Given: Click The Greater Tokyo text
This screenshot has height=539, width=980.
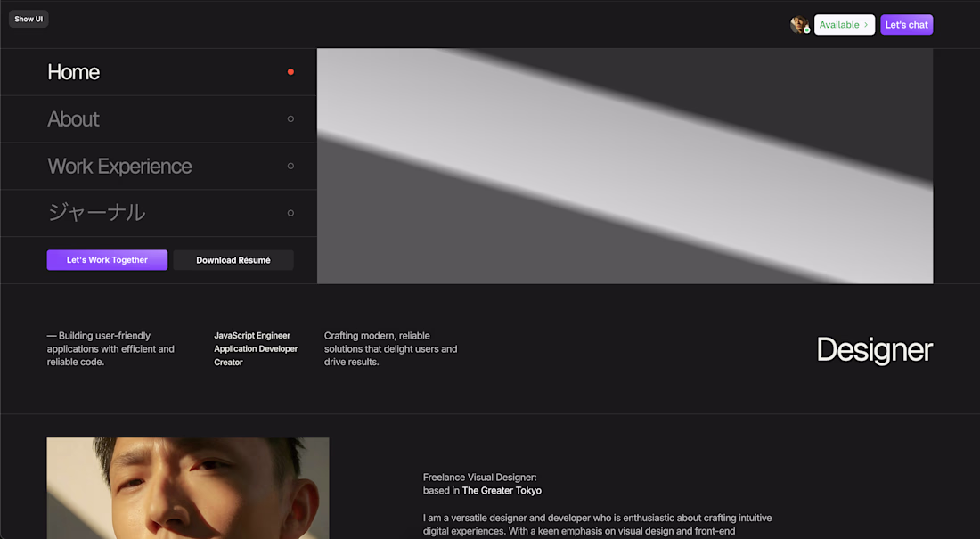Looking at the screenshot, I should coord(502,491).
